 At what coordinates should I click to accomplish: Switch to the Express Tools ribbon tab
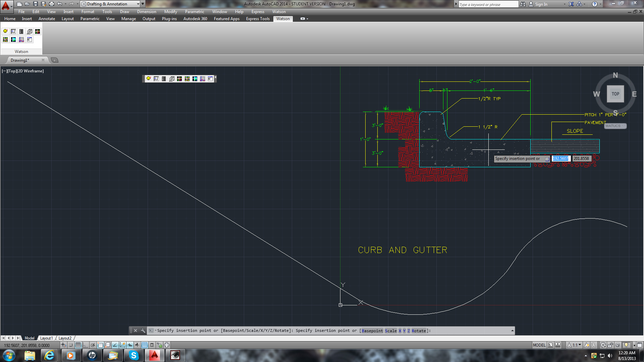click(x=258, y=19)
